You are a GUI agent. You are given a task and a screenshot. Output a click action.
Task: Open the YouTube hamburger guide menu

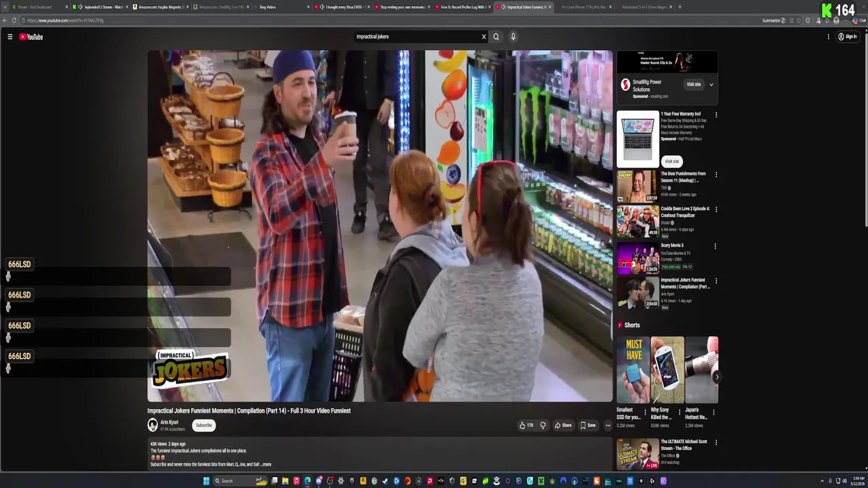[x=10, y=37]
